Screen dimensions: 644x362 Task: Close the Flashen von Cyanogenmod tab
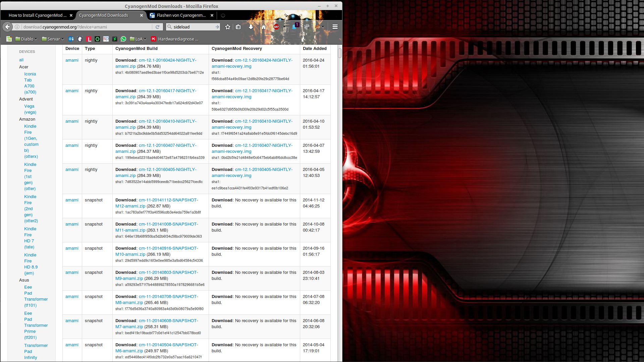[x=212, y=15]
